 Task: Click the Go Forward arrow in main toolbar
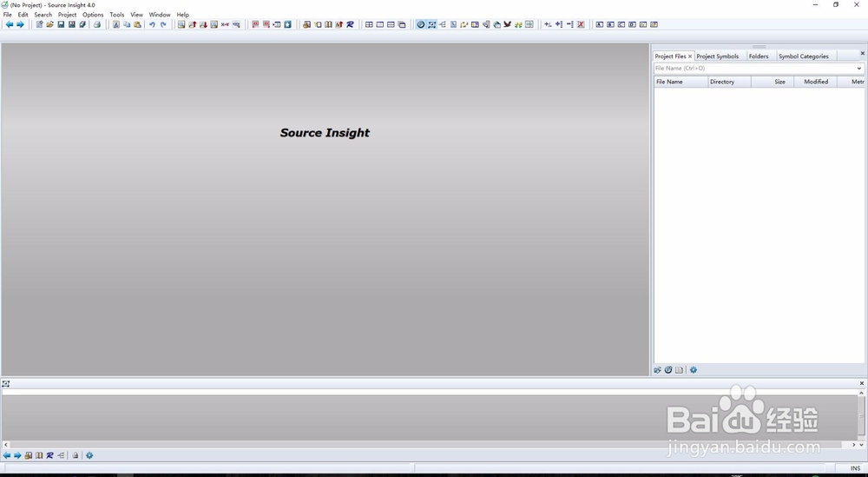pyautogui.click(x=20, y=24)
